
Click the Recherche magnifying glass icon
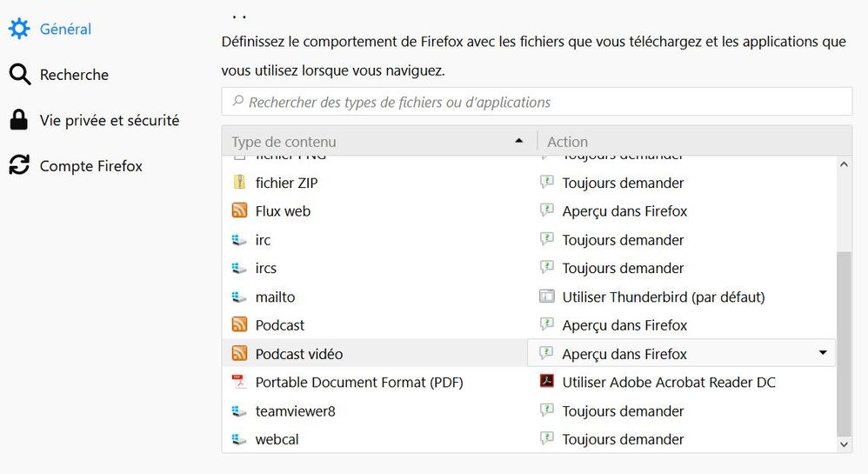pos(19,75)
